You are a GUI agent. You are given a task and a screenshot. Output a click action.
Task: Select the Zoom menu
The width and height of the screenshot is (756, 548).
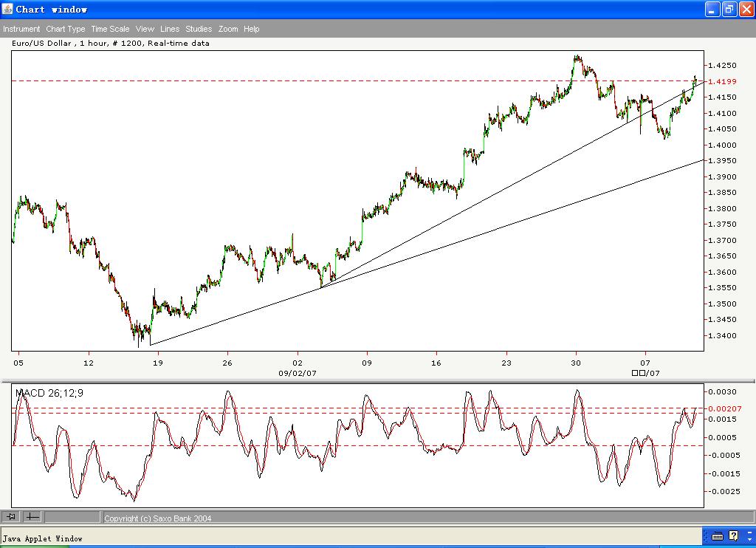click(228, 29)
